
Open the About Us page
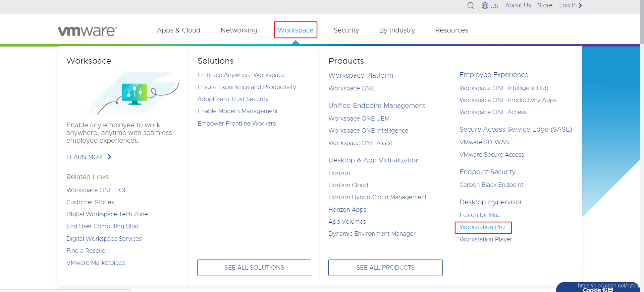coord(518,5)
